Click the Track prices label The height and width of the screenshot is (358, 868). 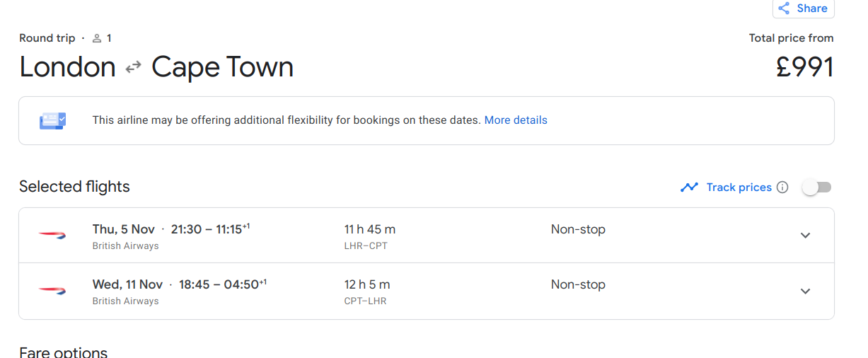739,187
